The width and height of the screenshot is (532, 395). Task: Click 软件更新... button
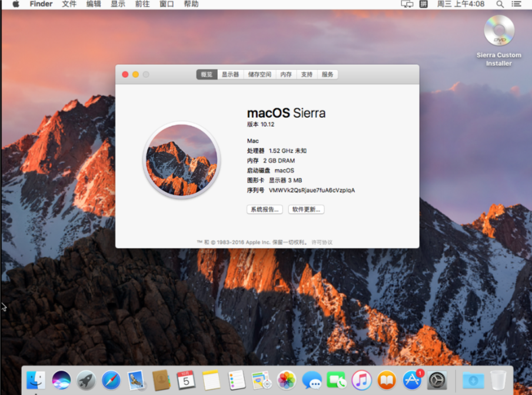pos(306,210)
